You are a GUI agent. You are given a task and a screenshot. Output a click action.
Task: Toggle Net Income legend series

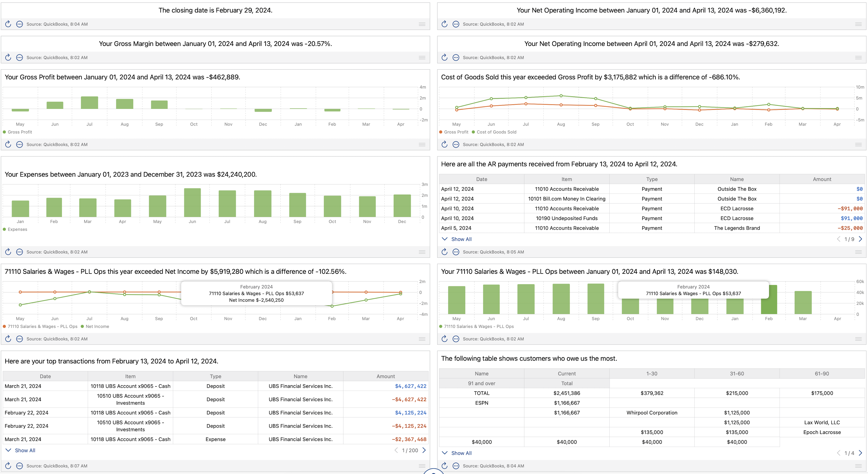coord(97,326)
